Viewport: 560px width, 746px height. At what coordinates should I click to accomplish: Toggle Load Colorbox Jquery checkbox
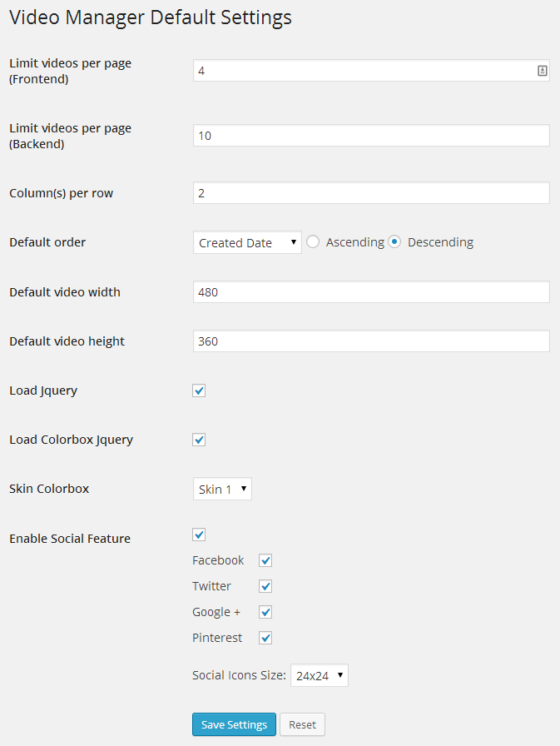[199, 440]
